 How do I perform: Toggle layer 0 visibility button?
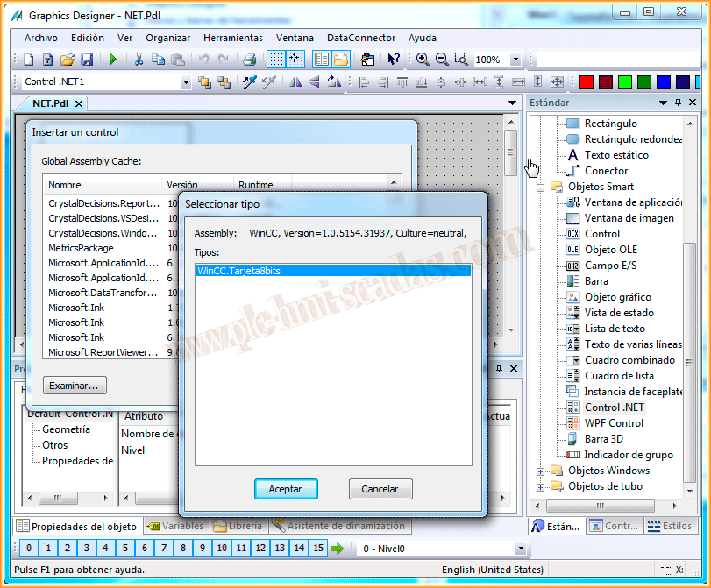click(x=28, y=549)
